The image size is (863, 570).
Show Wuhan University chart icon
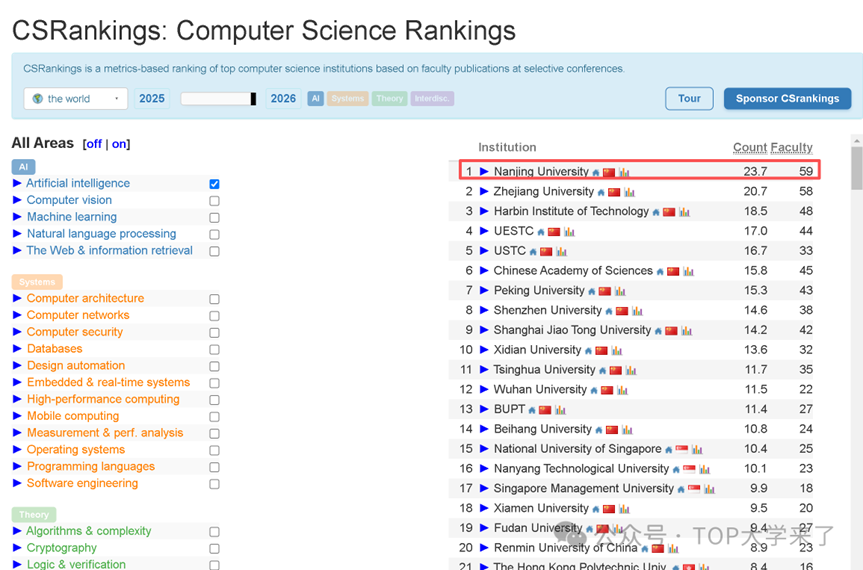622,390
